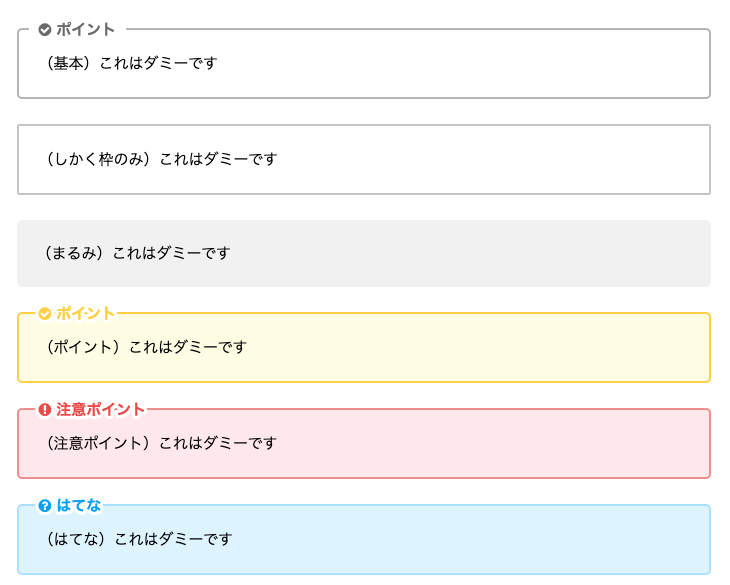730x585 pixels.
Task: Click the gray checkmark icon beside ポイント
Action: pyautogui.click(x=45, y=30)
